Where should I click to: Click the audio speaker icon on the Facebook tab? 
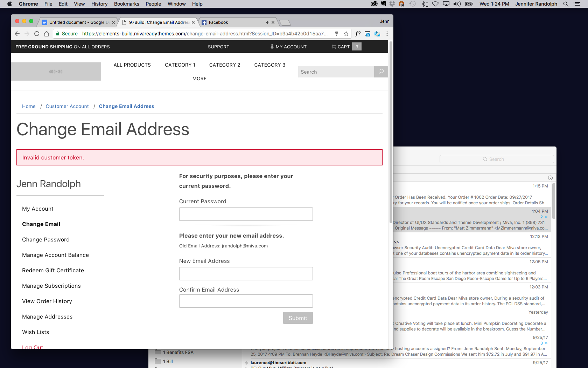point(267,22)
